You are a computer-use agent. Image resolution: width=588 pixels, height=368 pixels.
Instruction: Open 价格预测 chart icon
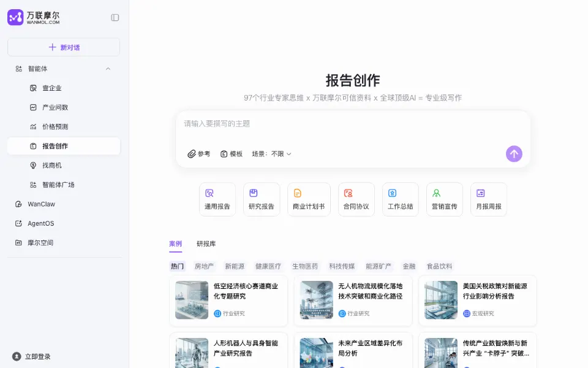click(33, 127)
